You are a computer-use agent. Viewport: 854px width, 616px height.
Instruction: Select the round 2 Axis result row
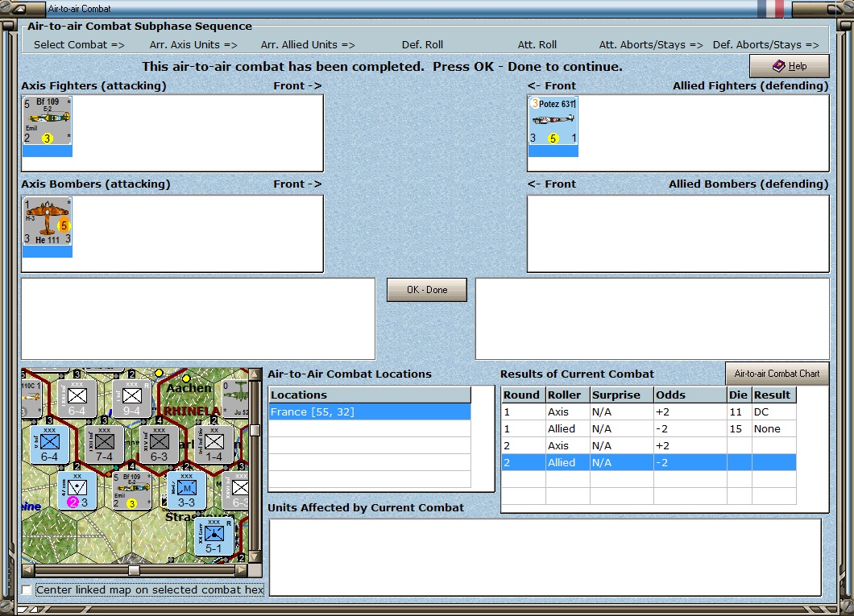click(649, 445)
